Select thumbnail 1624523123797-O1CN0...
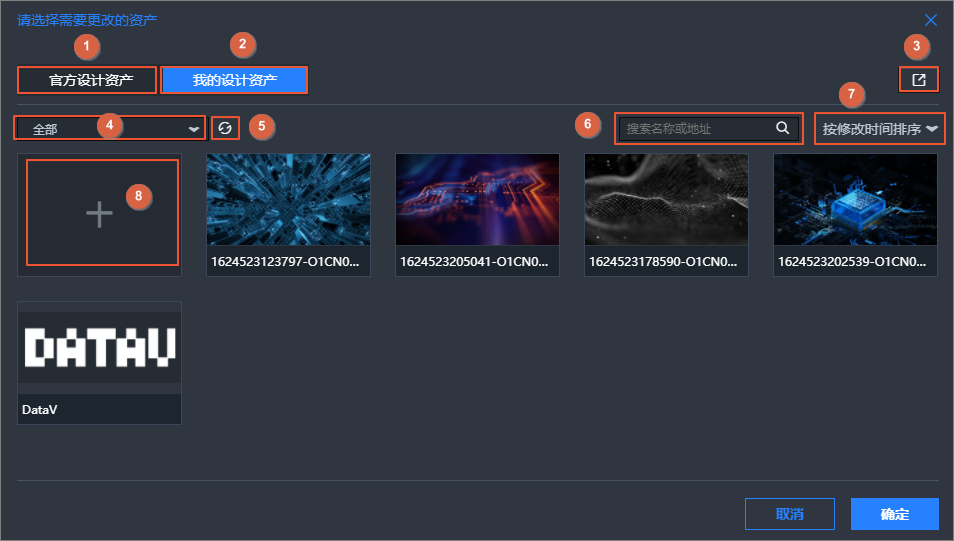This screenshot has width=954, height=541. [x=288, y=200]
